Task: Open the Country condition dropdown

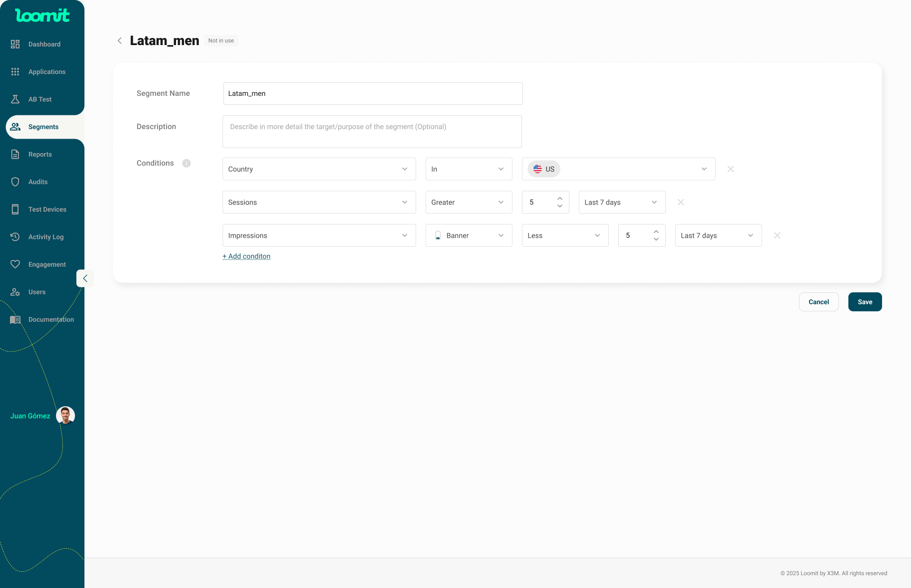Action: pos(319,169)
